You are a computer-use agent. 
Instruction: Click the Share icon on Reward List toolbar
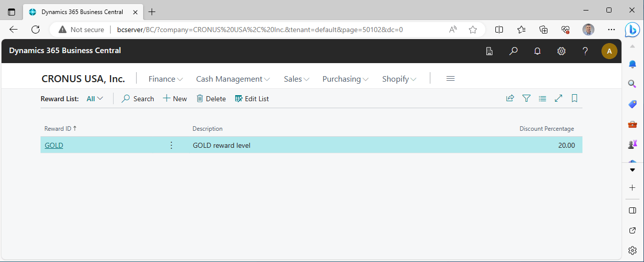(x=510, y=99)
